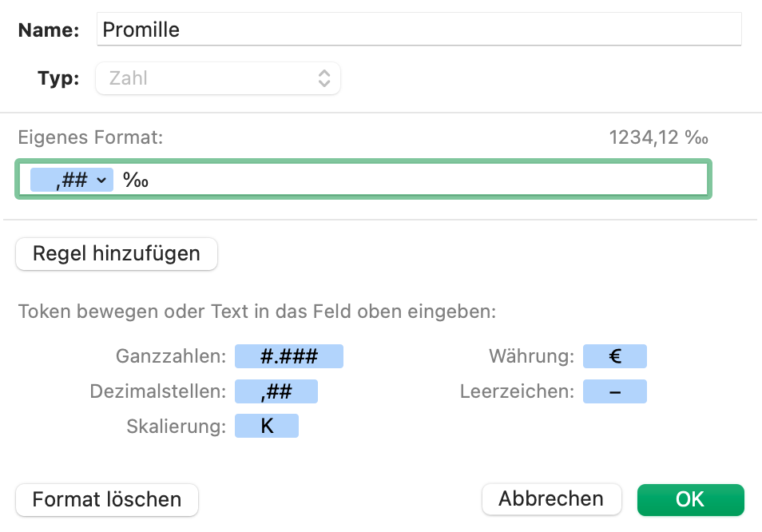Viewport: 762px width, 532px height.
Task: Select the Leerzeichen dash token
Action: (x=614, y=391)
